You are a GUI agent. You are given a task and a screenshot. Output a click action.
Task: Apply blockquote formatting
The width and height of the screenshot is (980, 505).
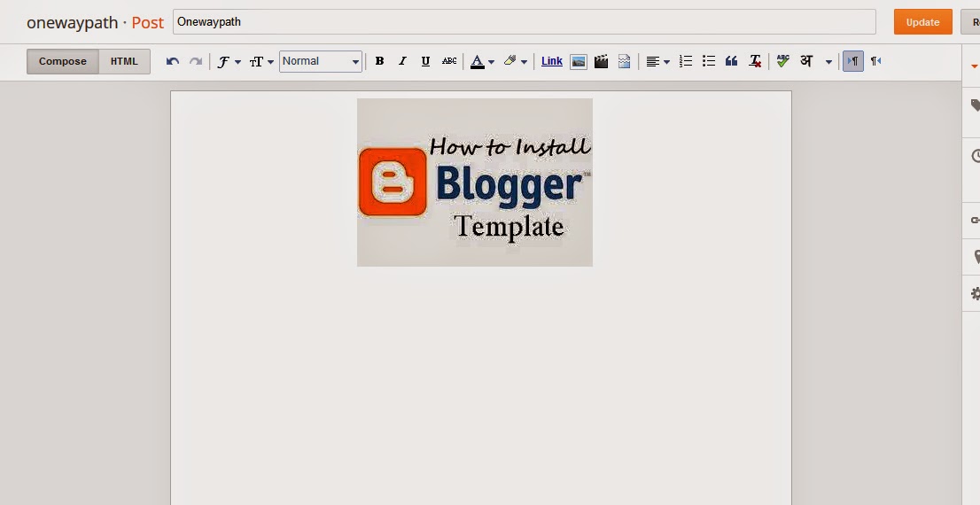pos(731,61)
